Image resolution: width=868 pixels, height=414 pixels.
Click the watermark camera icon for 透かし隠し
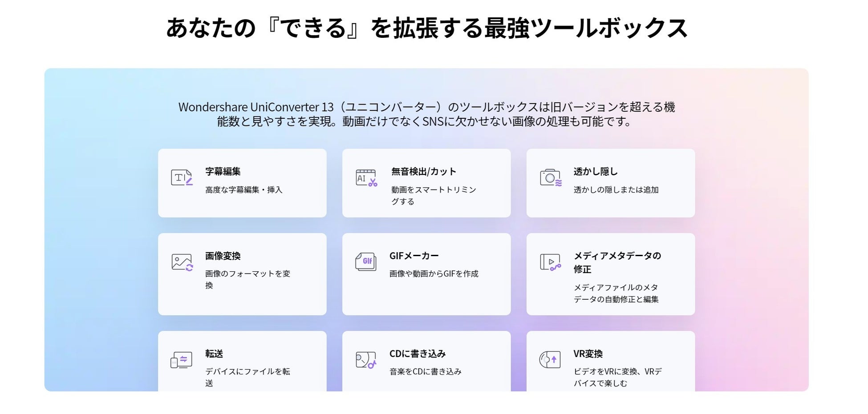pos(551,177)
